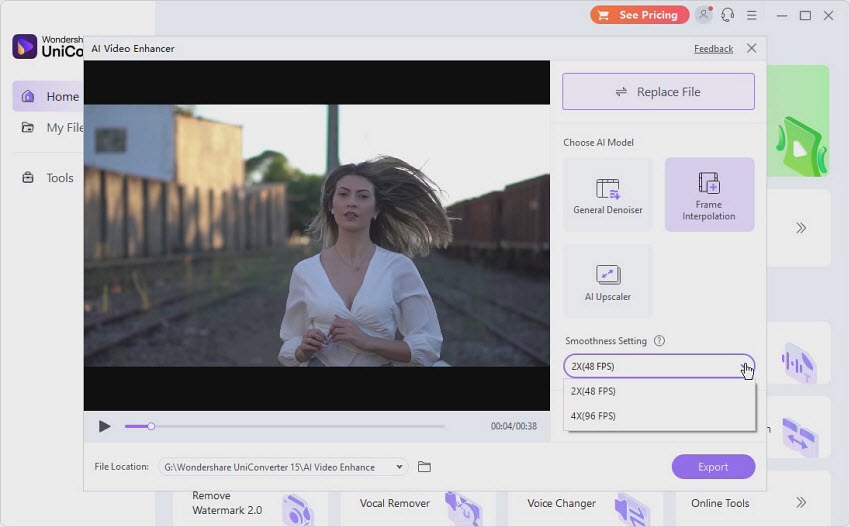Click the Export button
Screen dimensions: 850x527
tap(713, 467)
